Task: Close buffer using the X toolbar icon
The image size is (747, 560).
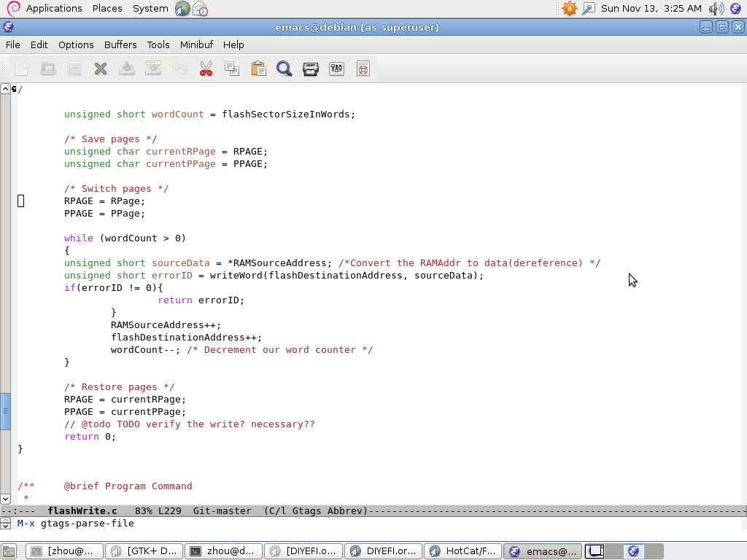Action: click(x=101, y=69)
